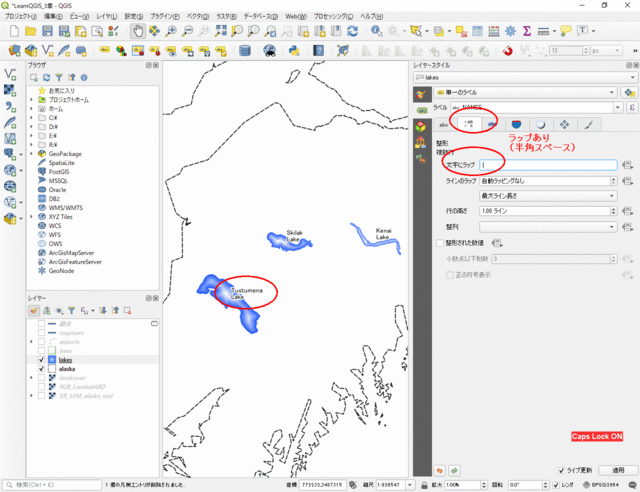Open the Vector menu

198,16
